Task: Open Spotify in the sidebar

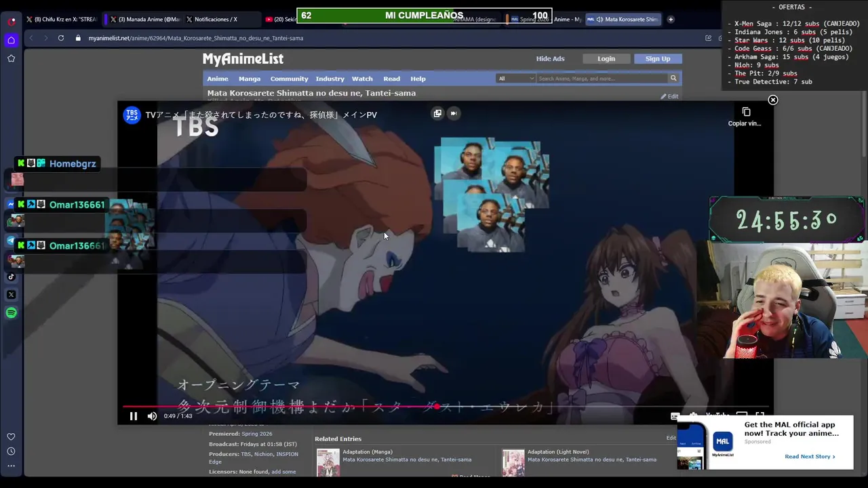Action: (x=12, y=313)
